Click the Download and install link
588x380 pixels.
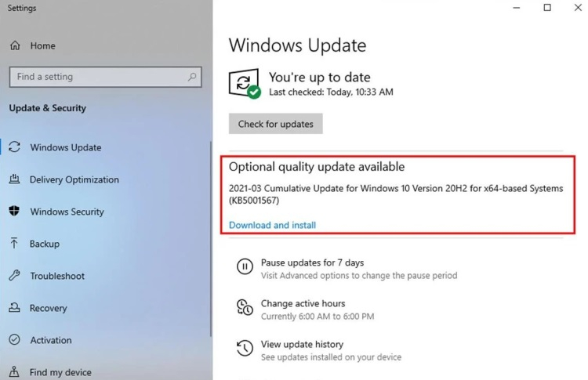click(x=272, y=225)
